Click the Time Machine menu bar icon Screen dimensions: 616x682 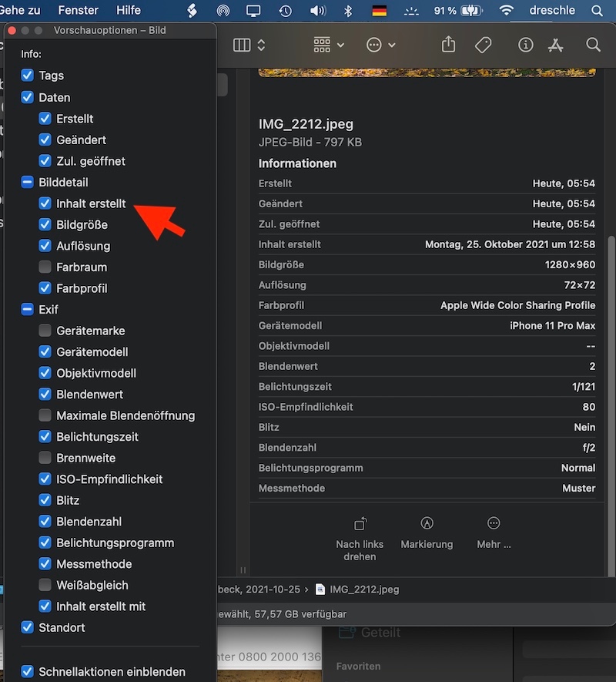coord(286,11)
